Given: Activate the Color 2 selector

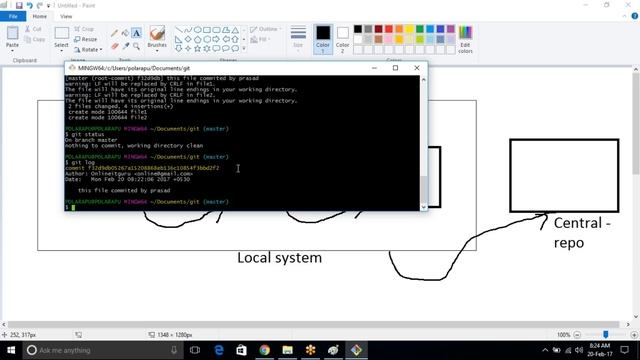Looking at the screenshot, I should [x=342, y=39].
